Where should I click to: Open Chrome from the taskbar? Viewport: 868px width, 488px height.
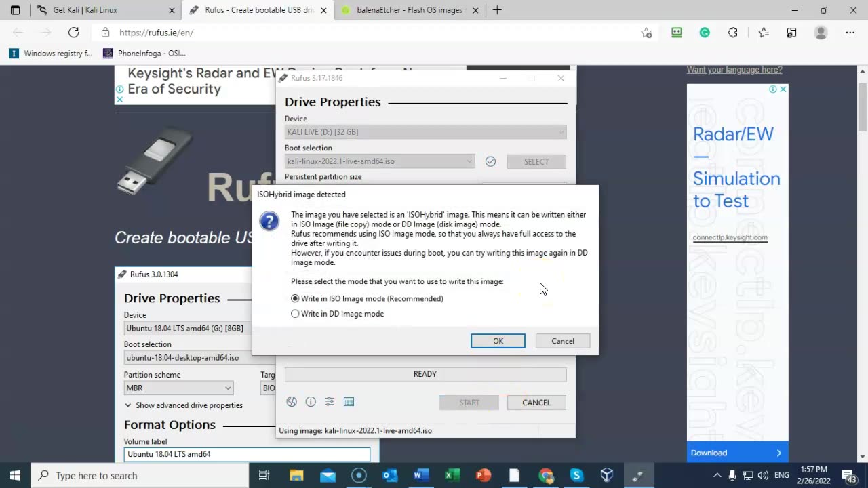pos(545,475)
